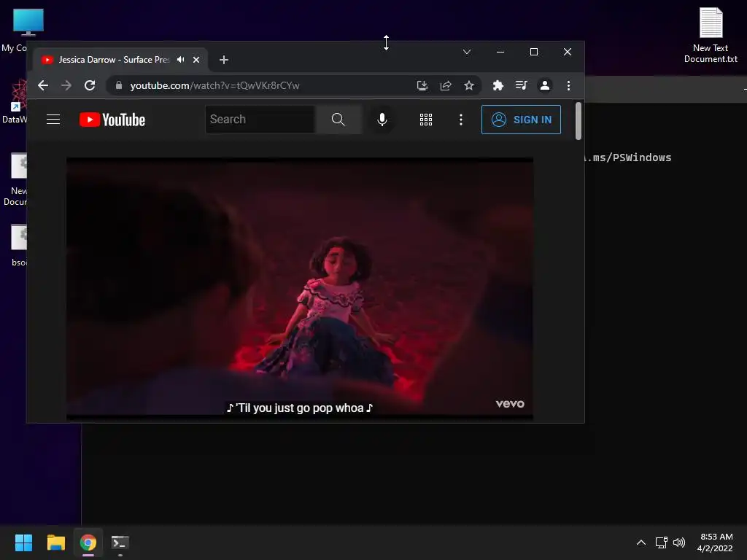Select New Text Document.txt desktop icon
This screenshot has height=560, width=747.
(711, 36)
